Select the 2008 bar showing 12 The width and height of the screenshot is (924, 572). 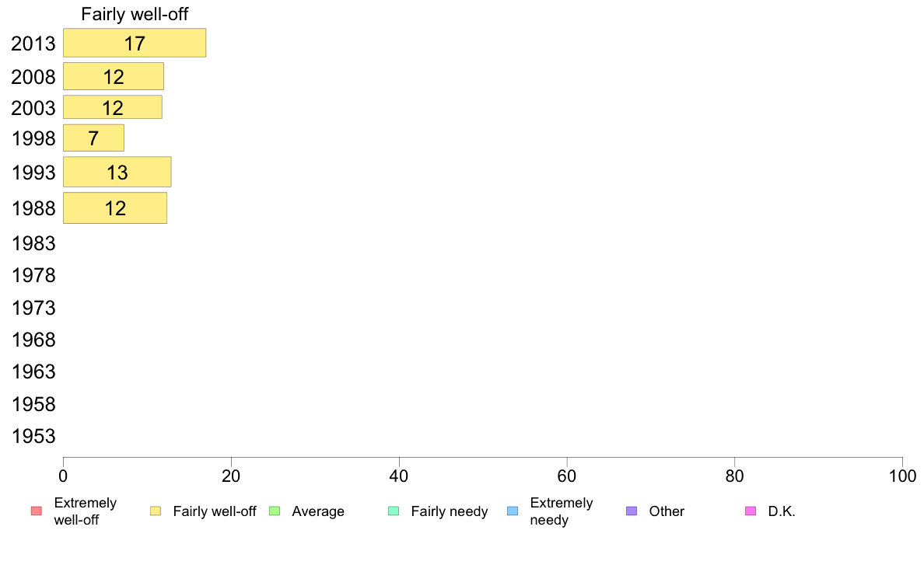114,77
